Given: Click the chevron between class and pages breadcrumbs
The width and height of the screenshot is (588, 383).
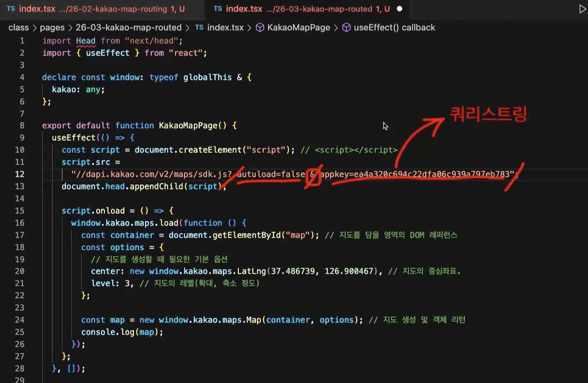Looking at the screenshot, I should tap(34, 28).
